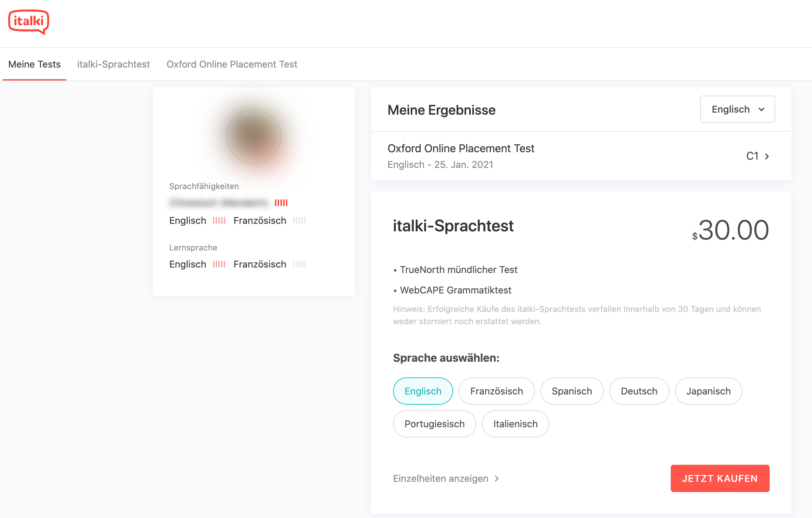Click Französisch level bars under Sprachfähigkeiten
812x518 pixels.
300,221
